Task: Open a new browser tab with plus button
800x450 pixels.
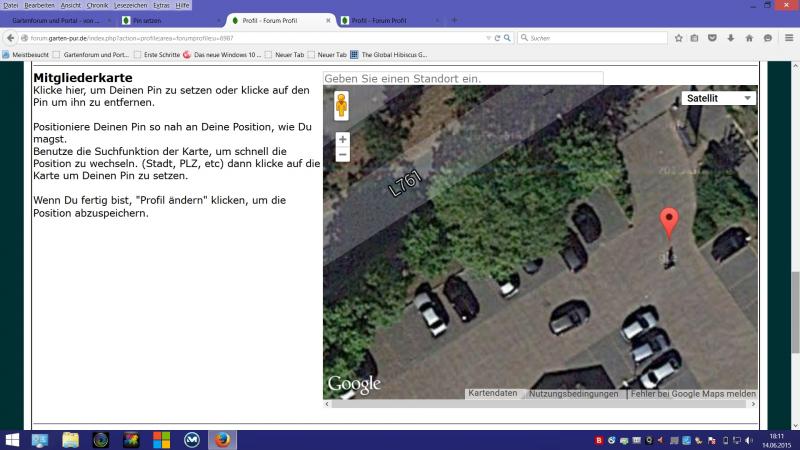Action: (454, 20)
